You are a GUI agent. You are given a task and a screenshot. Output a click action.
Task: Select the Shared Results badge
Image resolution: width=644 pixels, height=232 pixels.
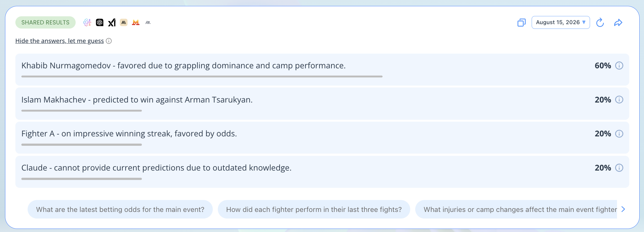point(46,22)
